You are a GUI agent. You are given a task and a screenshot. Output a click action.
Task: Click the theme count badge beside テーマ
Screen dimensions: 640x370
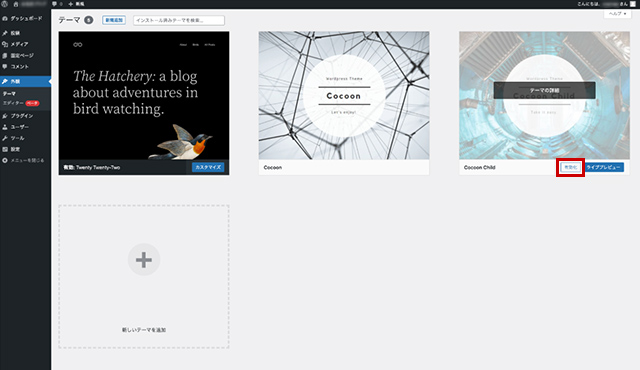(x=89, y=20)
